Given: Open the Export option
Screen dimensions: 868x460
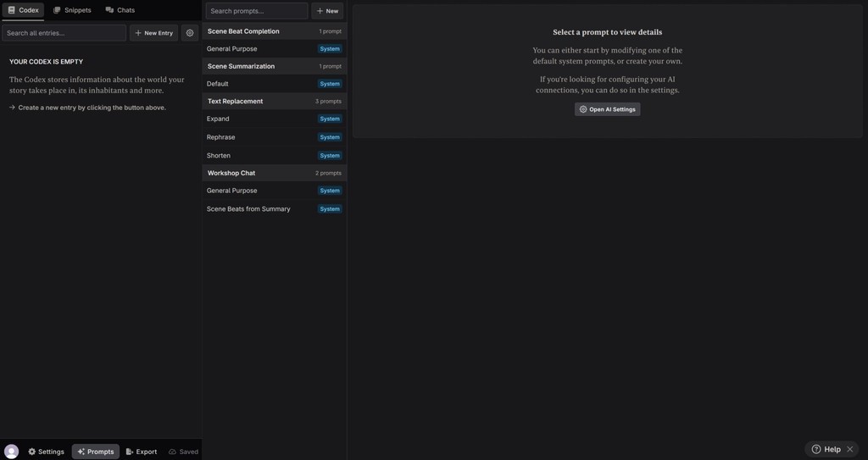Looking at the screenshot, I should (141, 452).
